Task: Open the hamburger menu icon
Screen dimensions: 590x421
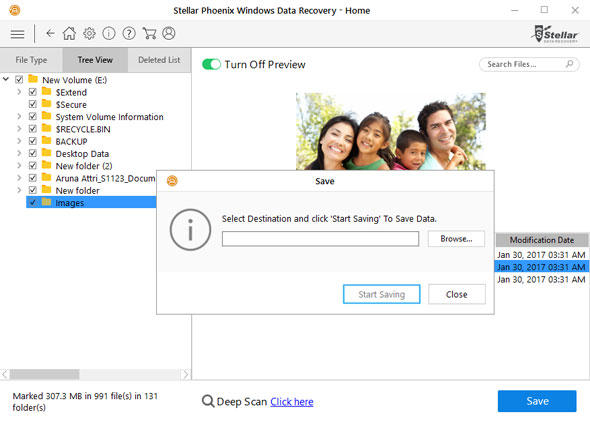Action: [x=17, y=34]
